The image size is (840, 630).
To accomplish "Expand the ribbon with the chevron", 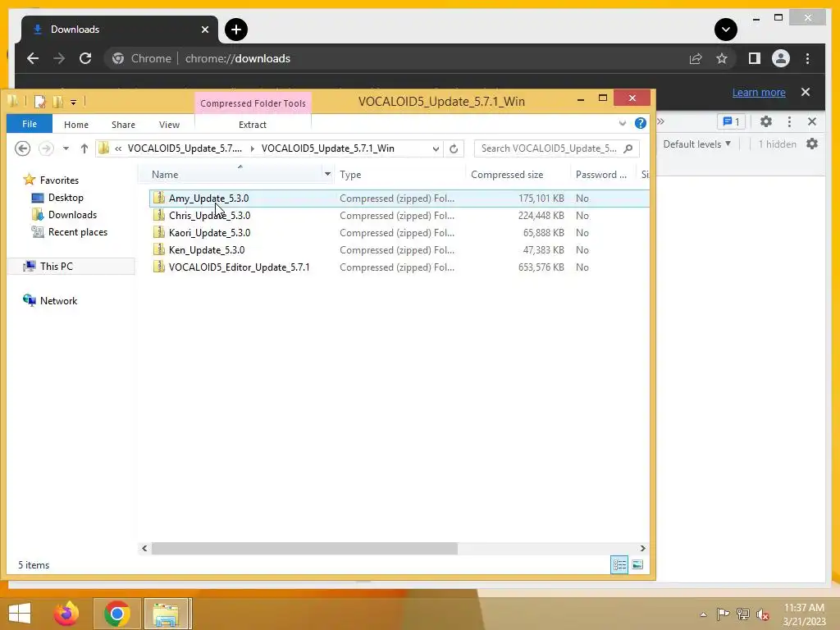I will (x=623, y=123).
